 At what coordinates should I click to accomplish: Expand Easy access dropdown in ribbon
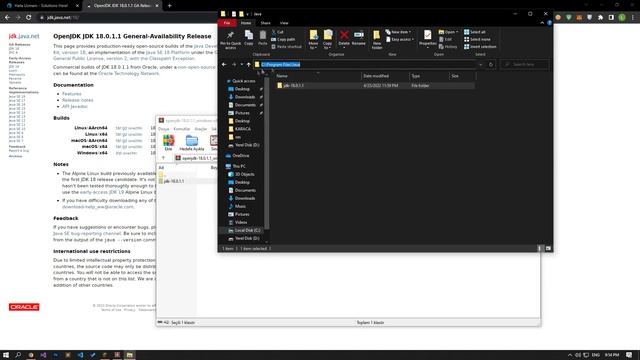[400, 39]
